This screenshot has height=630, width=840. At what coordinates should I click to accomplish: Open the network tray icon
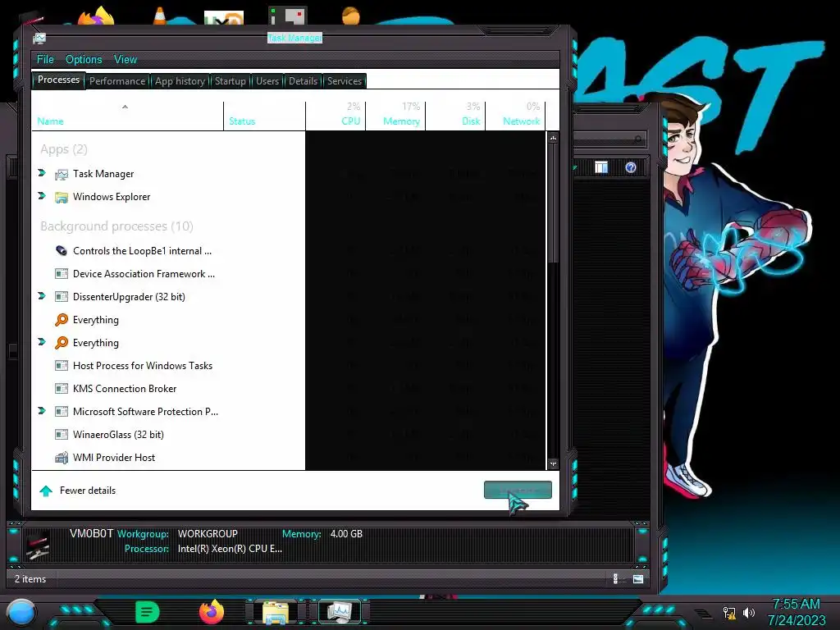[729, 612]
